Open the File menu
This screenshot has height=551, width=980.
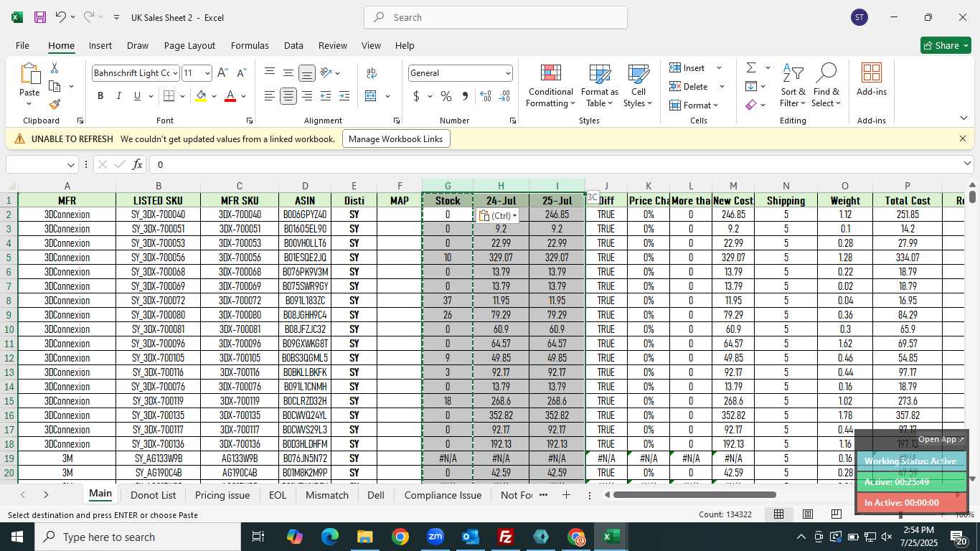tap(22, 45)
